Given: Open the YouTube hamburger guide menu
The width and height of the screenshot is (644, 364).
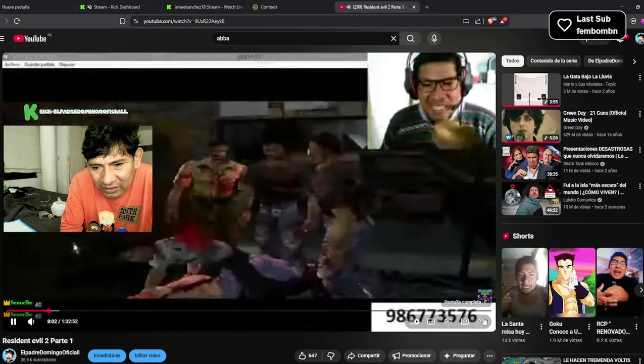Looking at the screenshot, I should pyautogui.click(x=3, y=38).
